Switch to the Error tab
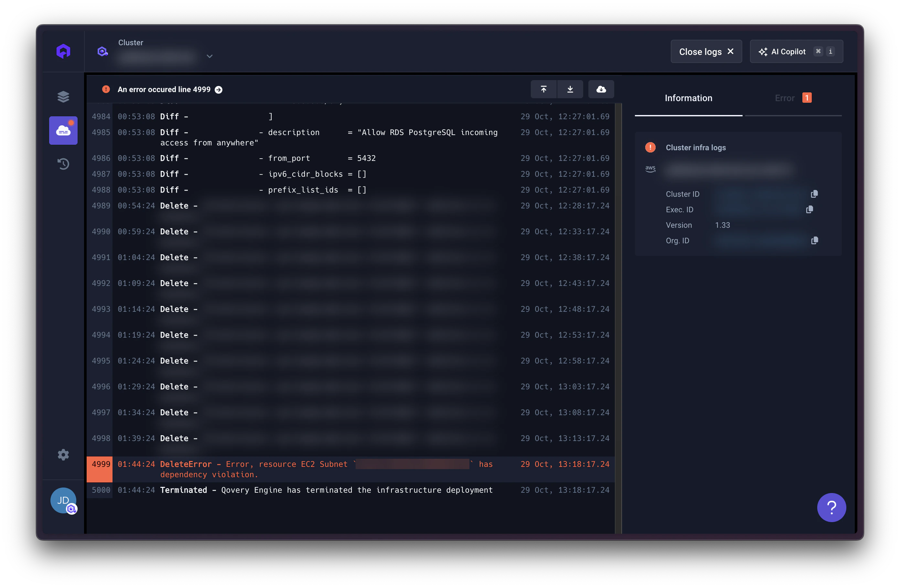900x588 pixels. point(784,98)
